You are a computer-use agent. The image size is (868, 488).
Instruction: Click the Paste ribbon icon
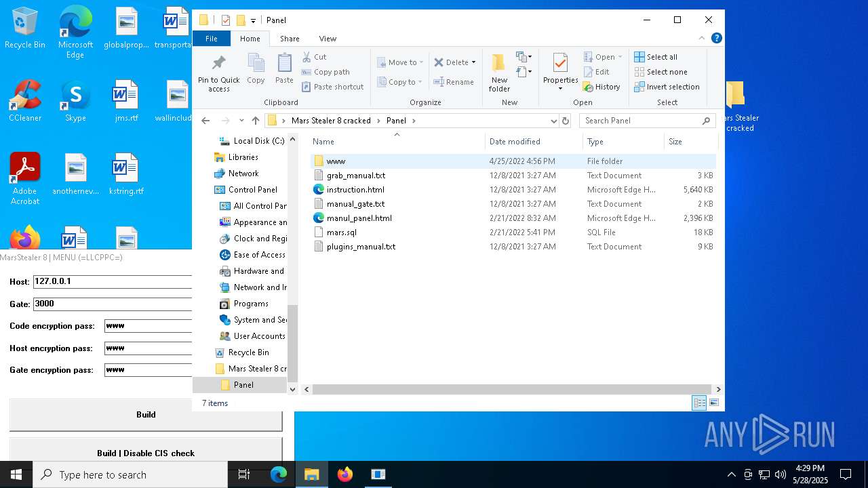pyautogui.click(x=284, y=69)
